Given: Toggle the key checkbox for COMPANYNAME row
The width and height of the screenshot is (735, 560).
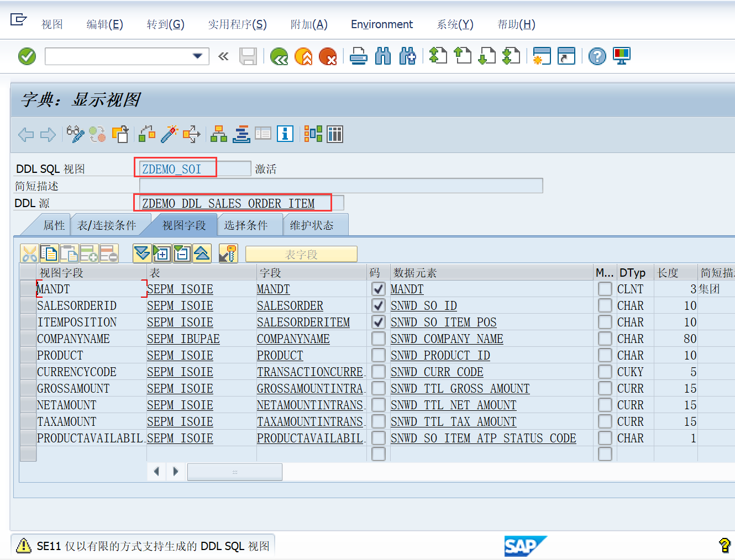Looking at the screenshot, I should [x=379, y=339].
